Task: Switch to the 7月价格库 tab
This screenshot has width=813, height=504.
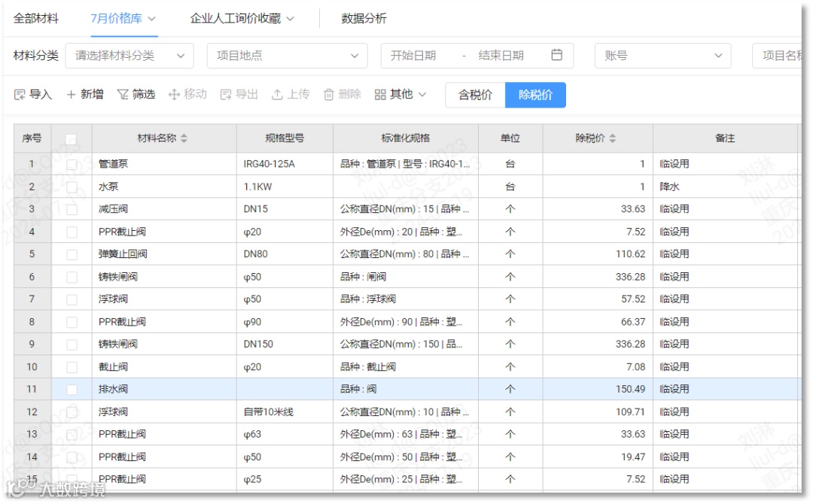Action: [x=116, y=19]
